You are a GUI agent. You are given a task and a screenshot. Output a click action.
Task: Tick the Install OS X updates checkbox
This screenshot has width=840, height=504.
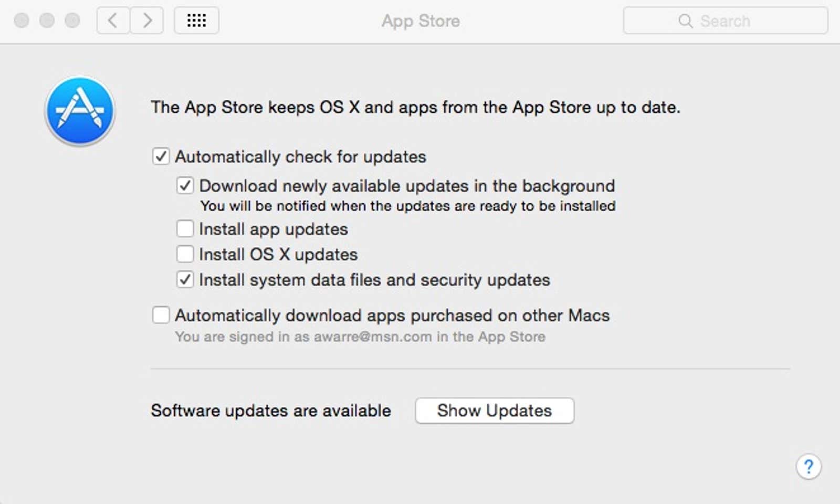click(185, 254)
